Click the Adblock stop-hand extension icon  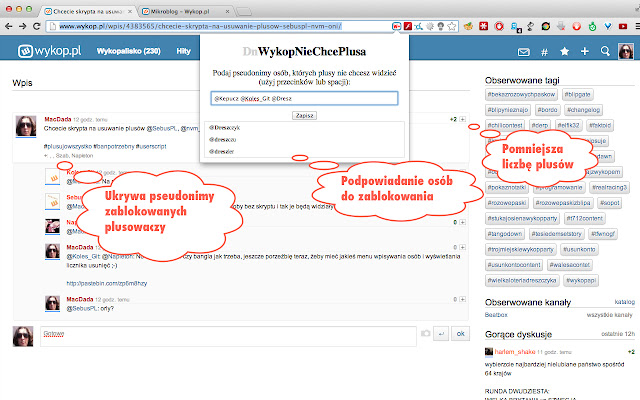[x=499, y=26]
